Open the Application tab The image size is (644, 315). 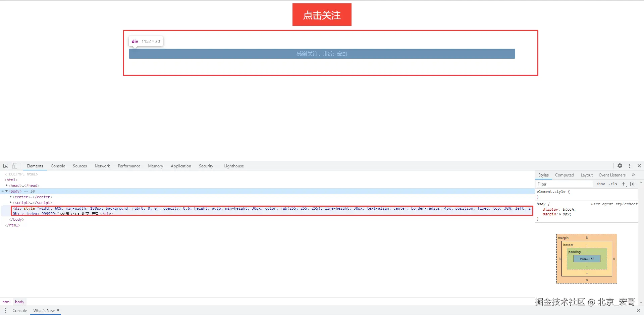181,166
